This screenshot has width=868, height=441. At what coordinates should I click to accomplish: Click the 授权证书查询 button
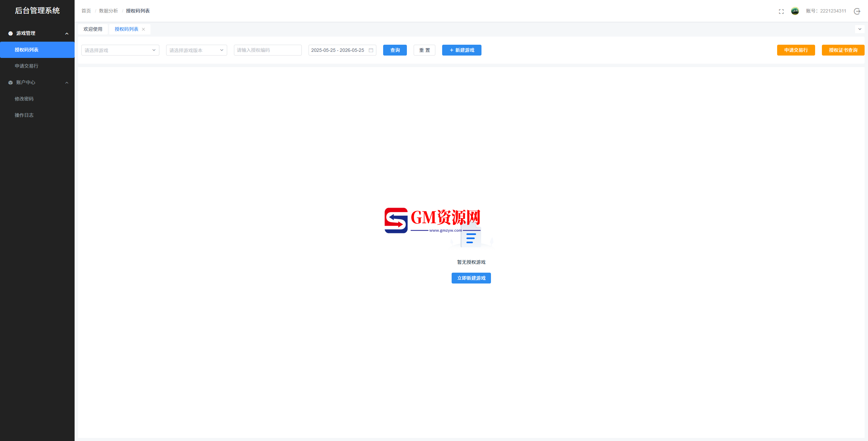click(843, 50)
